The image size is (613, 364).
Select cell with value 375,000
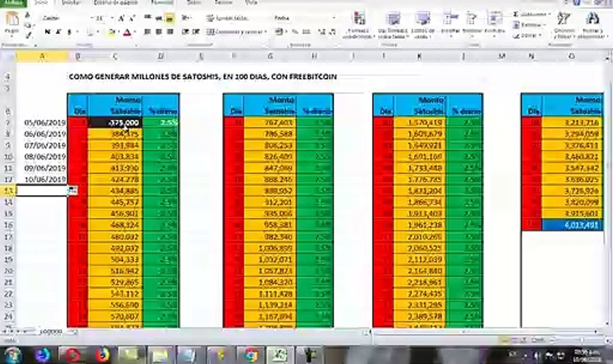pos(115,122)
